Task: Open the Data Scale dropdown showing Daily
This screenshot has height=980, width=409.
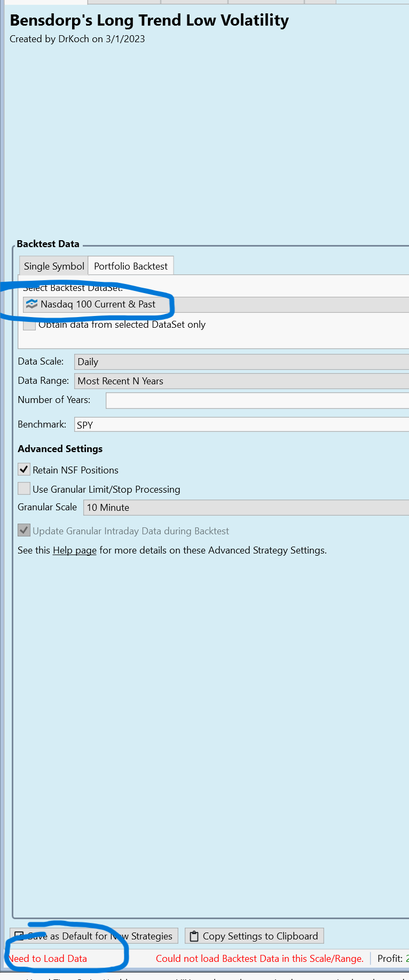Action: 240,362
